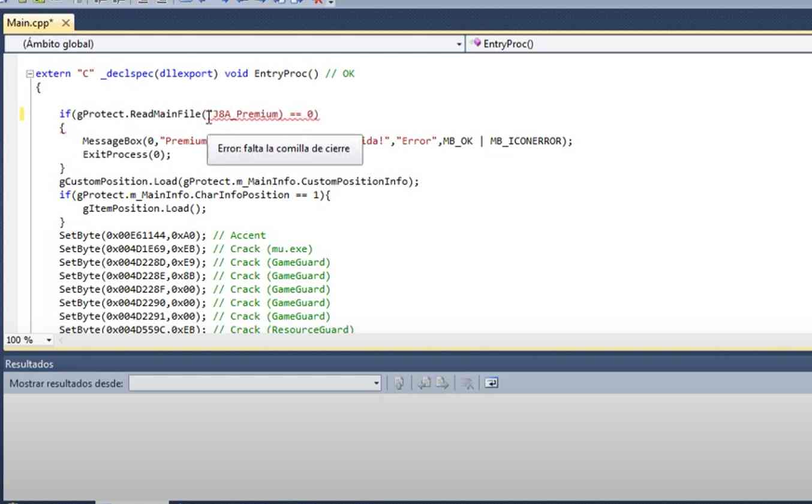The height and width of the screenshot is (504, 812).
Task: Click the SetByte 0x004D228F GameGuard line
Action: coord(195,289)
